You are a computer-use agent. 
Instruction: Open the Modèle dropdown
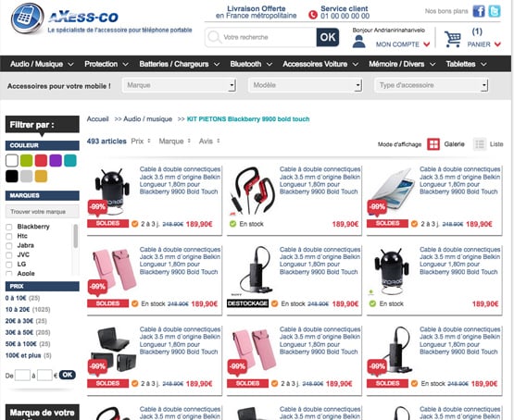pos(306,85)
